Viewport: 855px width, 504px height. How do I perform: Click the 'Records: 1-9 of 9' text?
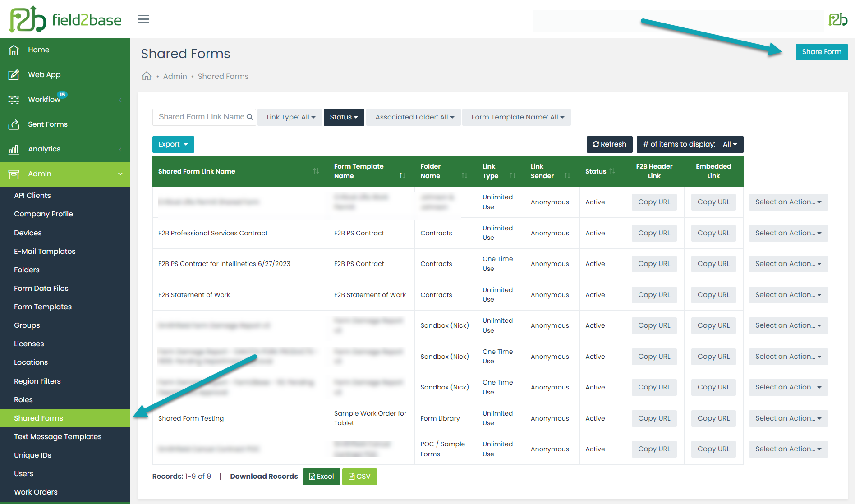182,477
